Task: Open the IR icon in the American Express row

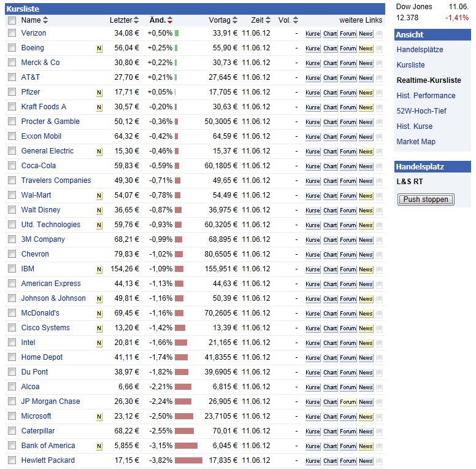Action: pos(379,284)
